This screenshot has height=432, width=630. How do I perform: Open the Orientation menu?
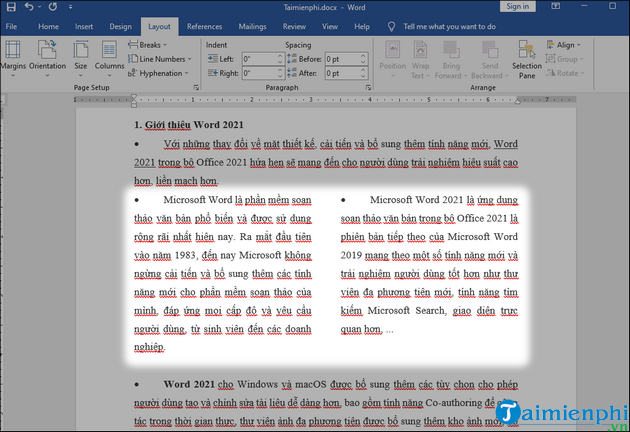click(x=47, y=59)
